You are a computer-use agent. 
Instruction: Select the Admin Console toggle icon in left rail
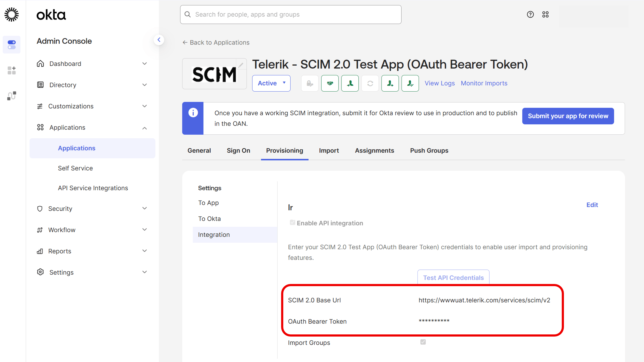click(11, 44)
